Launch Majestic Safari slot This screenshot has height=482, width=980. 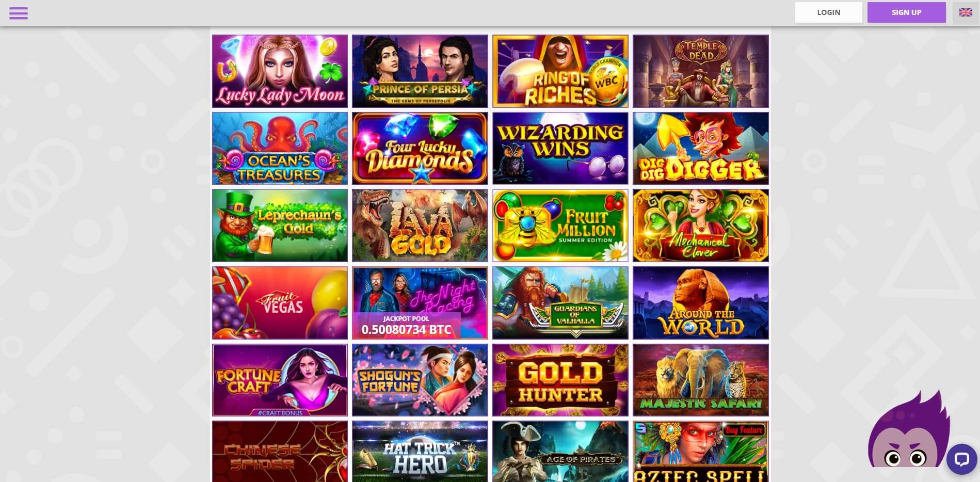[x=701, y=380]
